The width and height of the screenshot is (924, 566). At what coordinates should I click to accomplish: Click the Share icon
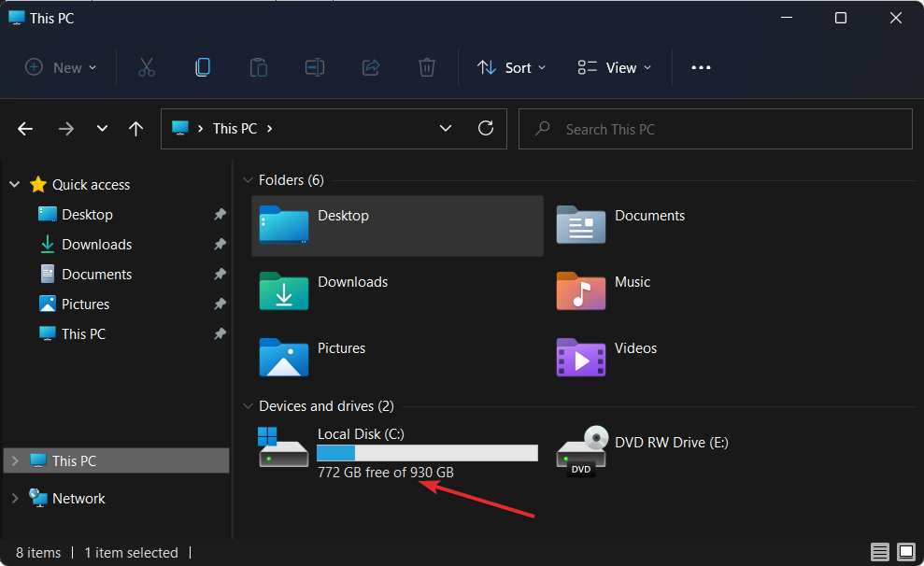point(370,67)
